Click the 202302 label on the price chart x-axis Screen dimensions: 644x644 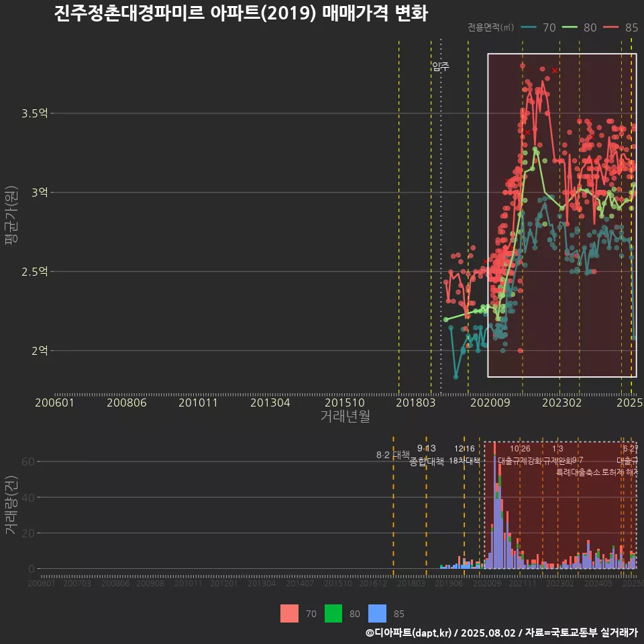pyautogui.click(x=562, y=402)
